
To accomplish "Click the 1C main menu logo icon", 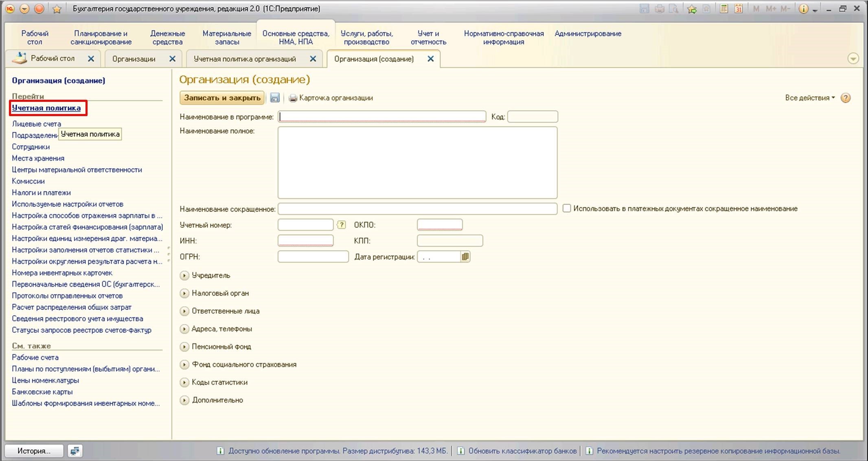I will [10, 9].
